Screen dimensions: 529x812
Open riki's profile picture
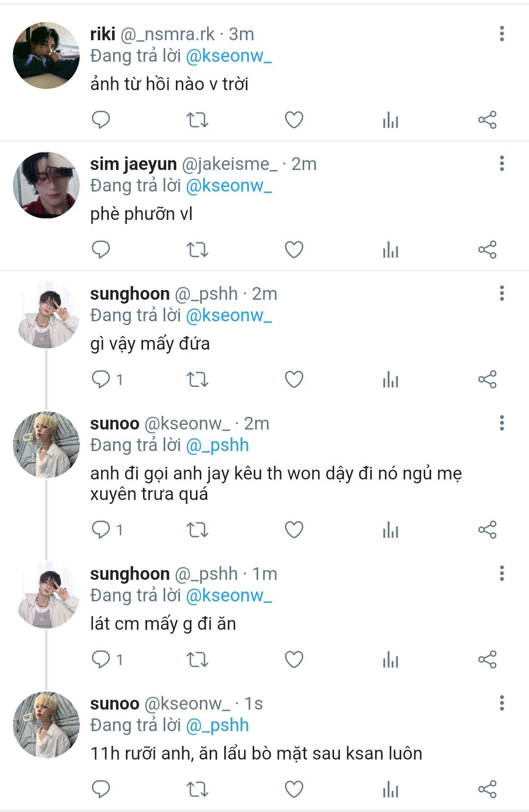tap(46, 55)
